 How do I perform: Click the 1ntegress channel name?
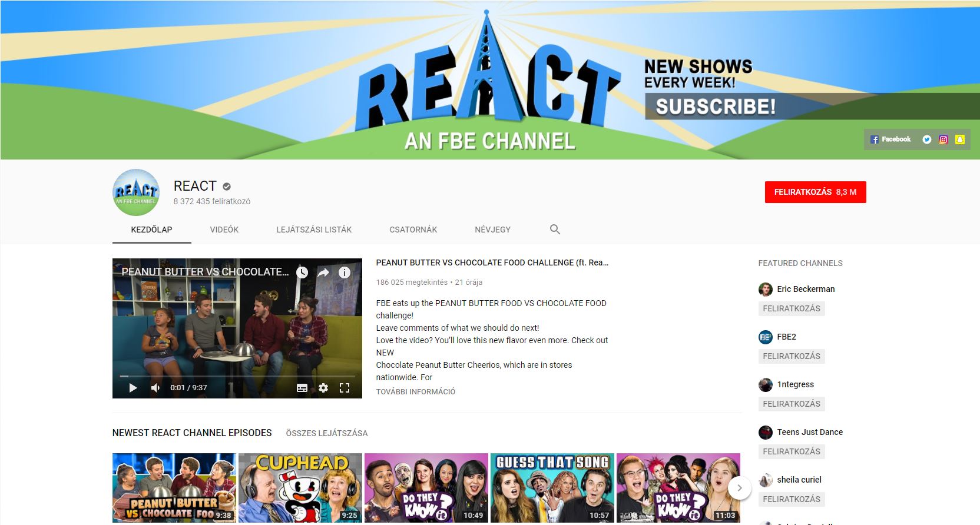(796, 384)
